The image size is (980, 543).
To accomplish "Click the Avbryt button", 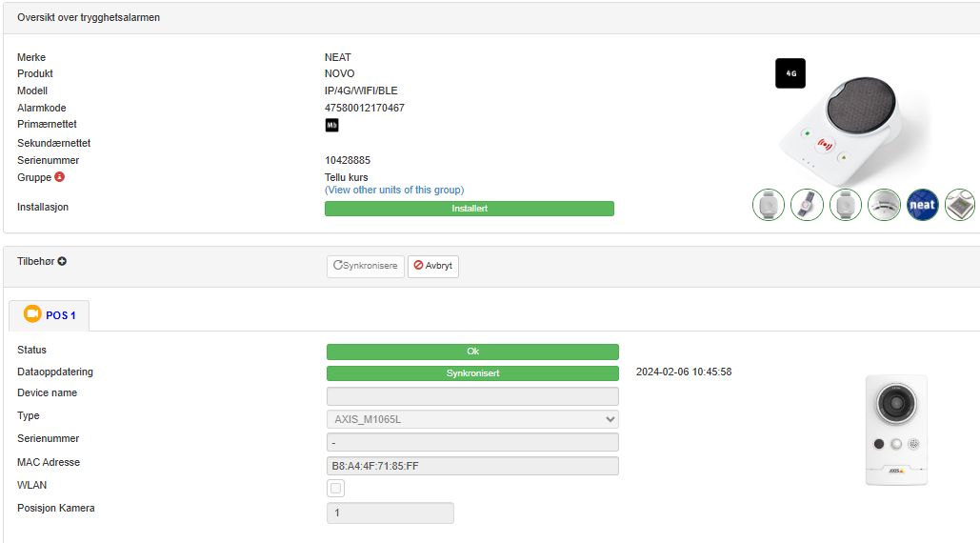I will click(x=433, y=266).
